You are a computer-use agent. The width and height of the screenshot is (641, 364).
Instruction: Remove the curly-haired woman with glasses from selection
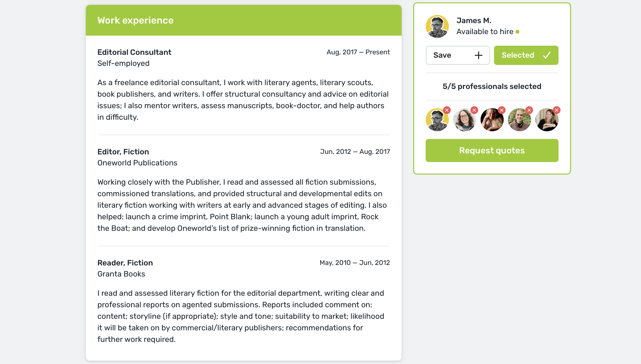pos(474,110)
